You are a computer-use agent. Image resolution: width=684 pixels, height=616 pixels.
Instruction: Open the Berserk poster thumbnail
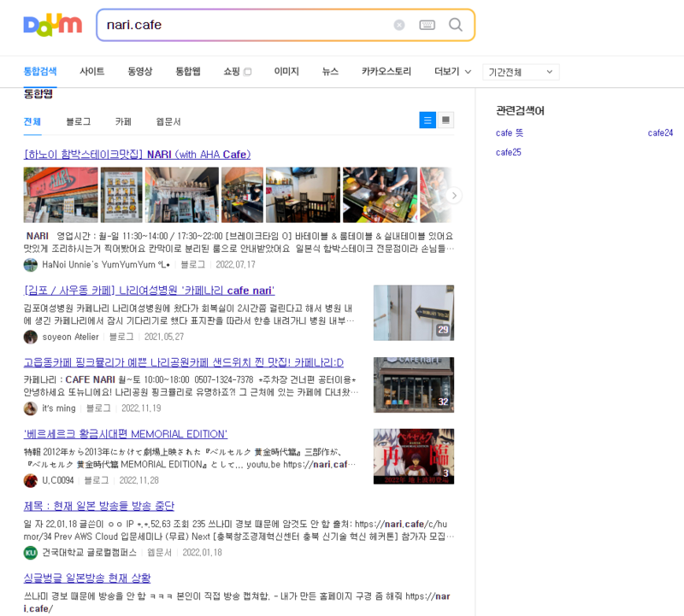[x=414, y=456]
